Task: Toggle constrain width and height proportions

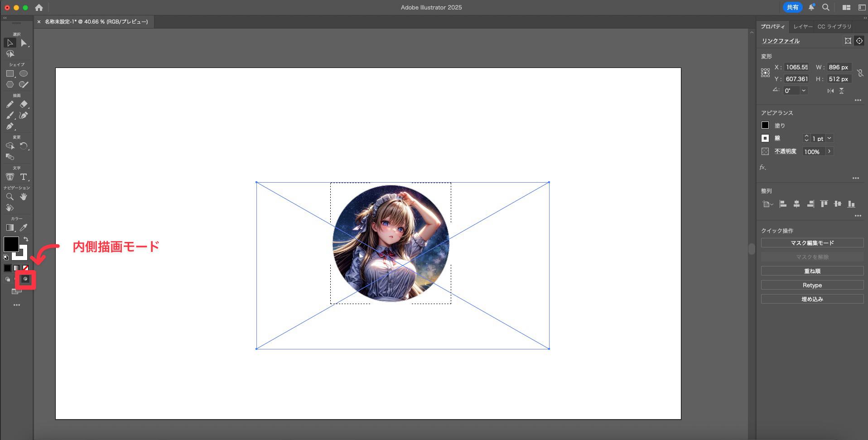Action: 860,73
